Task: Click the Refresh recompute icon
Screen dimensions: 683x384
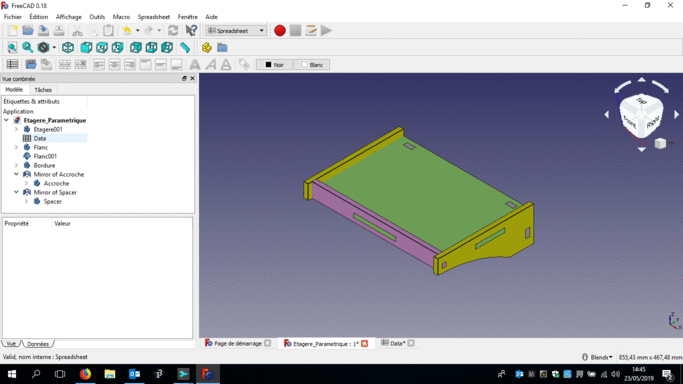Action: [x=173, y=30]
